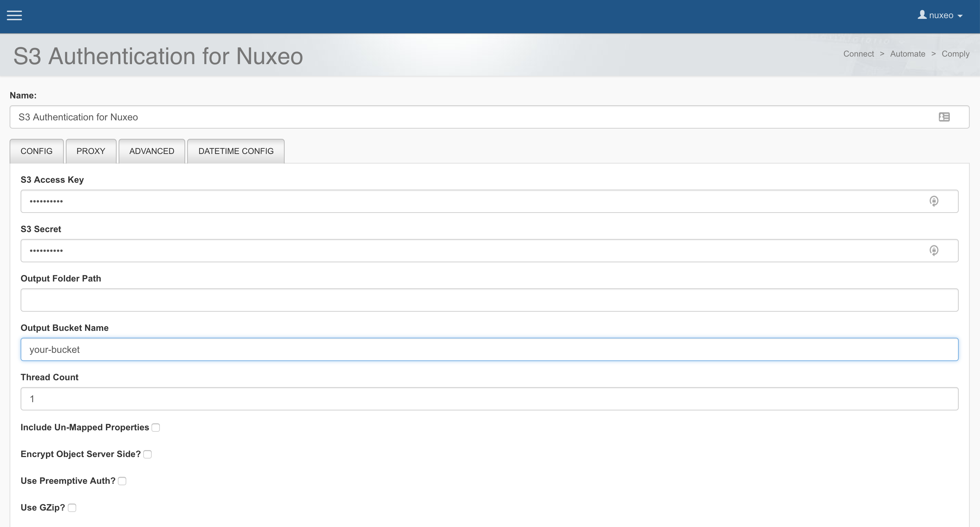Switch to the PROXY tab

tap(91, 151)
